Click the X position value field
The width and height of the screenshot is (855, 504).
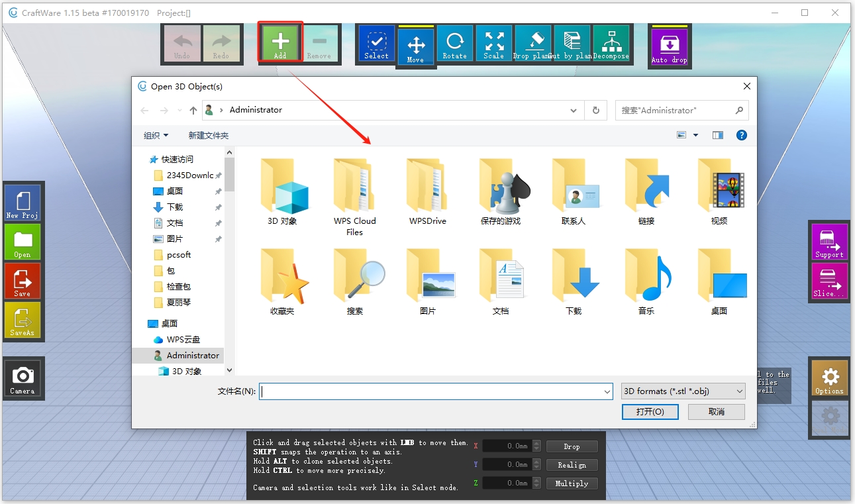507,446
